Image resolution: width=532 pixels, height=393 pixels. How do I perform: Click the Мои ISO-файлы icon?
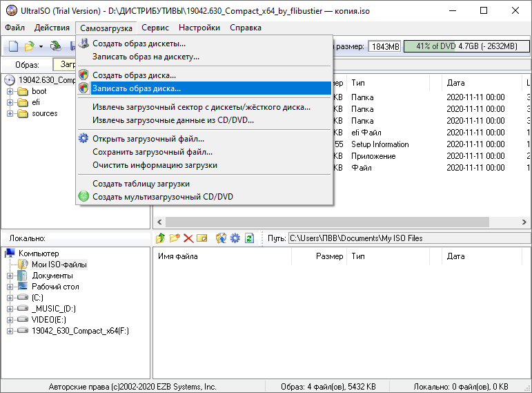point(23,265)
